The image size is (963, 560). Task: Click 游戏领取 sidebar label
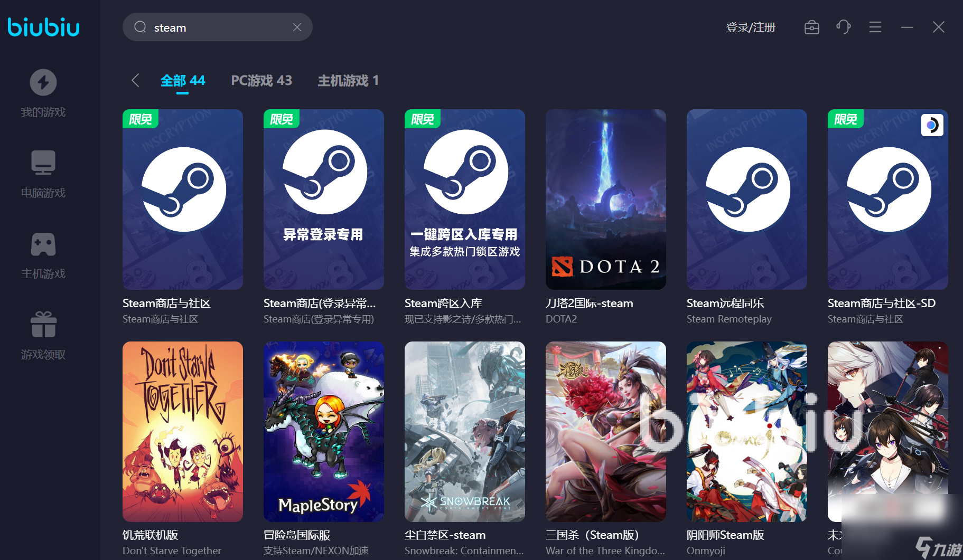click(43, 354)
